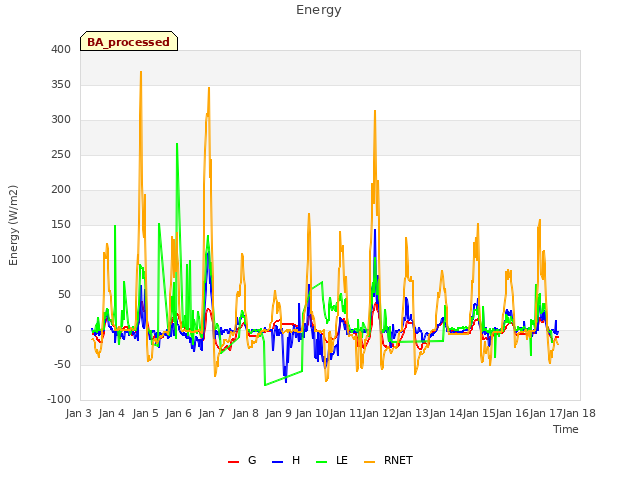
Task: Click the red G legend color marker
Action: click(233, 462)
